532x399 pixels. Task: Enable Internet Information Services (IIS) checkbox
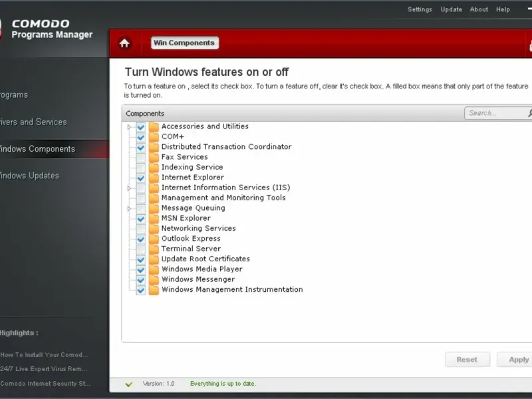coord(140,188)
